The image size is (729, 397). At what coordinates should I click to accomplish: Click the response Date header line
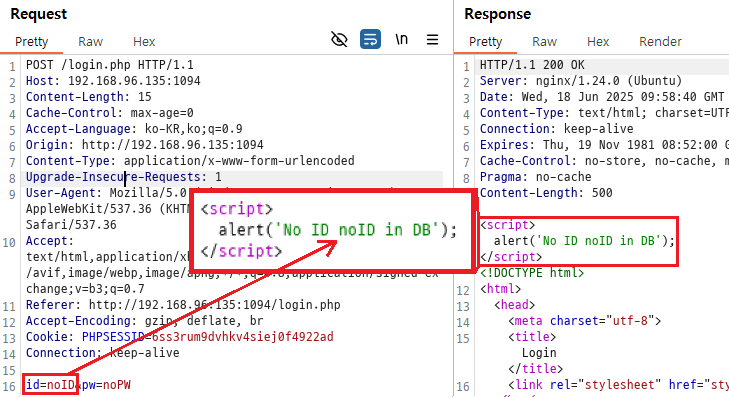602,97
